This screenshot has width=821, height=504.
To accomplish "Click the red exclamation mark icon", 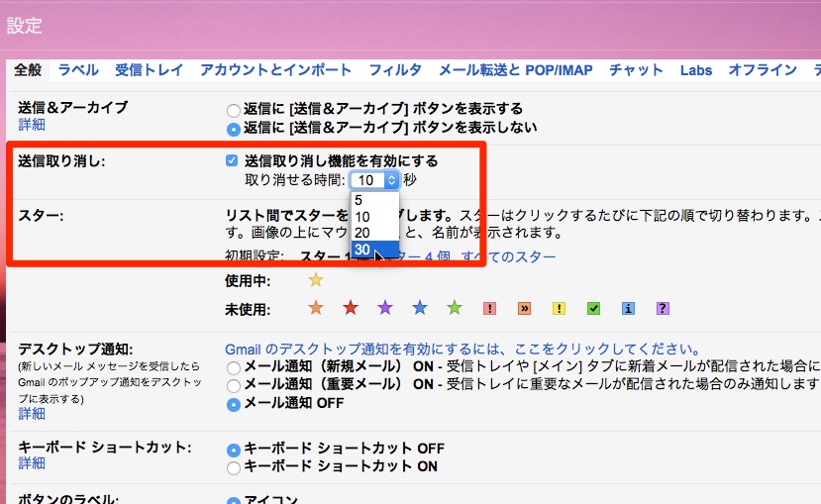I will [x=489, y=308].
